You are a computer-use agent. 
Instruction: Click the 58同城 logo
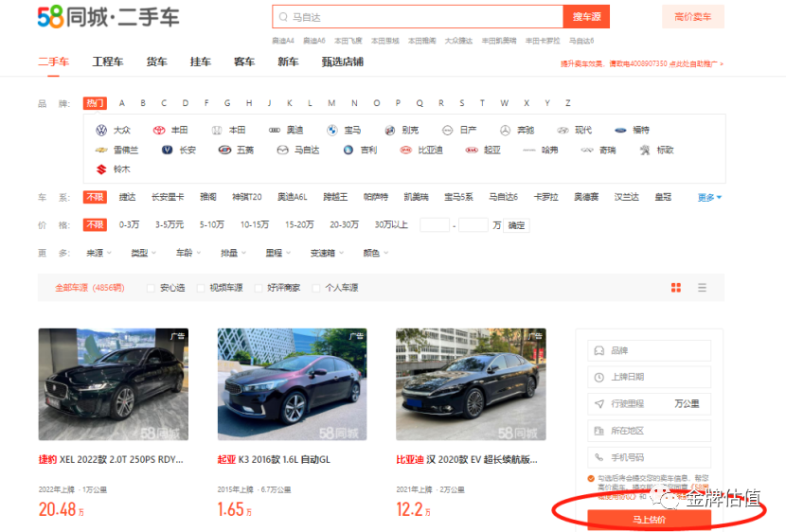[x=108, y=17]
